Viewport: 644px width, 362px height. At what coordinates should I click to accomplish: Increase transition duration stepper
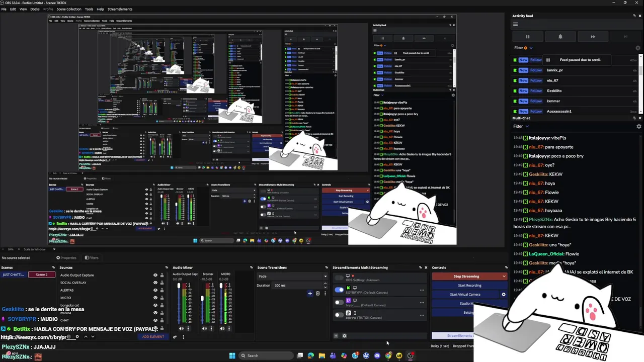pyautogui.click(x=326, y=284)
